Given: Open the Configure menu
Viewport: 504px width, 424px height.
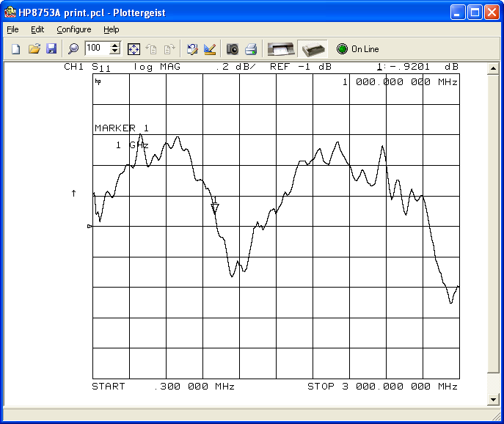Looking at the screenshot, I should 74,29.
